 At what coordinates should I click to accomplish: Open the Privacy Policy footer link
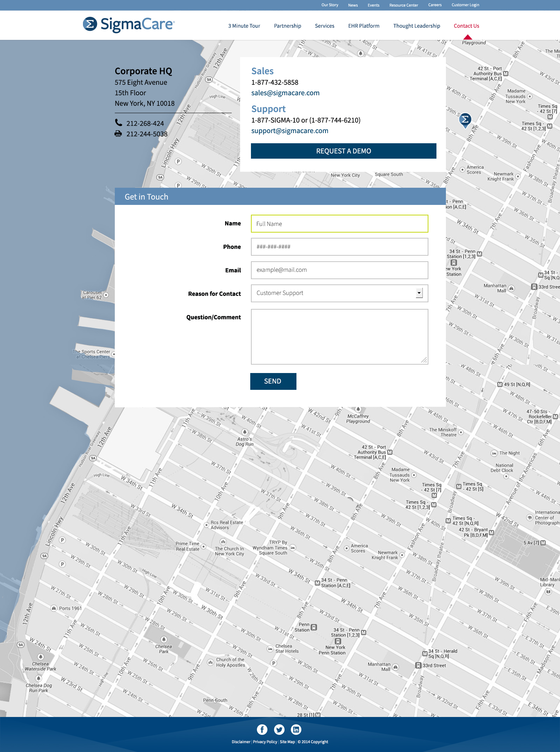pyautogui.click(x=265, y=742)
